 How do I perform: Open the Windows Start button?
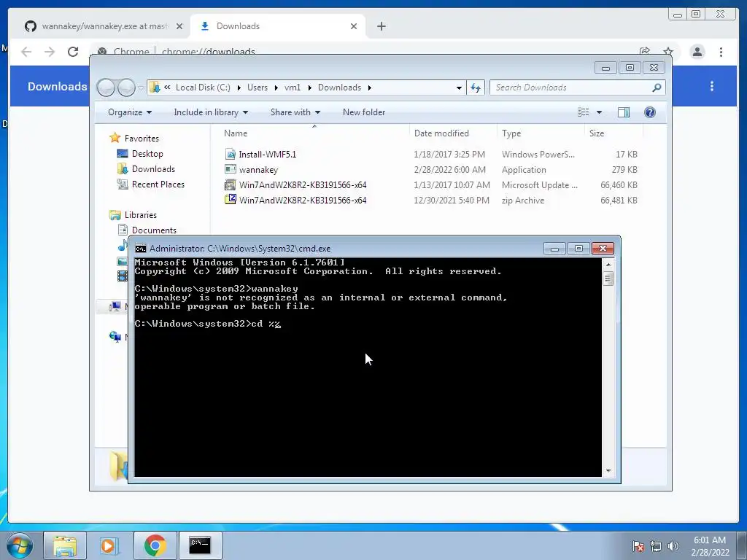19,545
